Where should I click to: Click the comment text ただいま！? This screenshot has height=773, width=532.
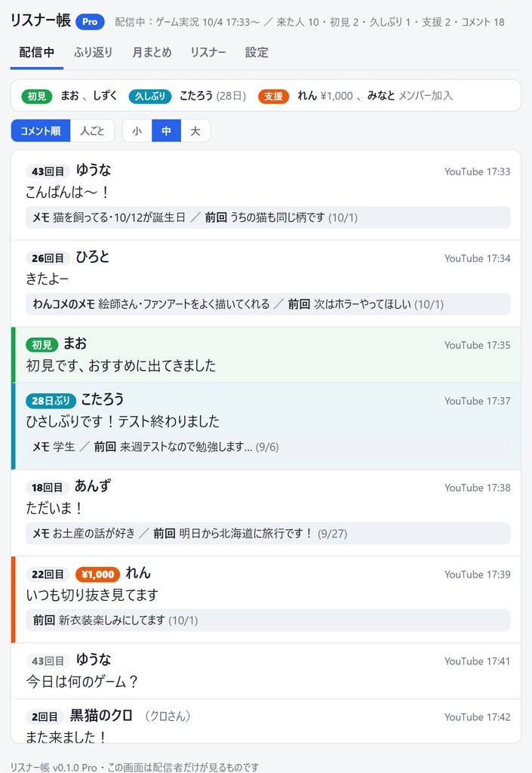click(x=54, y=508)
